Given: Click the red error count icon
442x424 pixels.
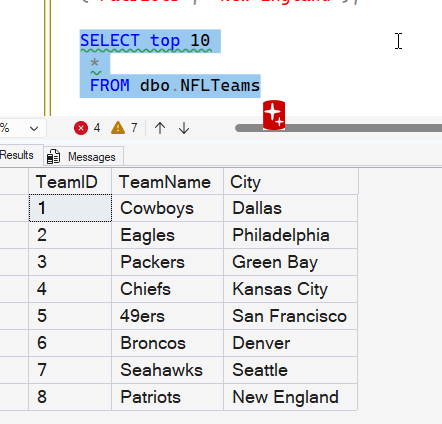Looking at the screenshot, I should pyautogui.click(x=81, y=128).
